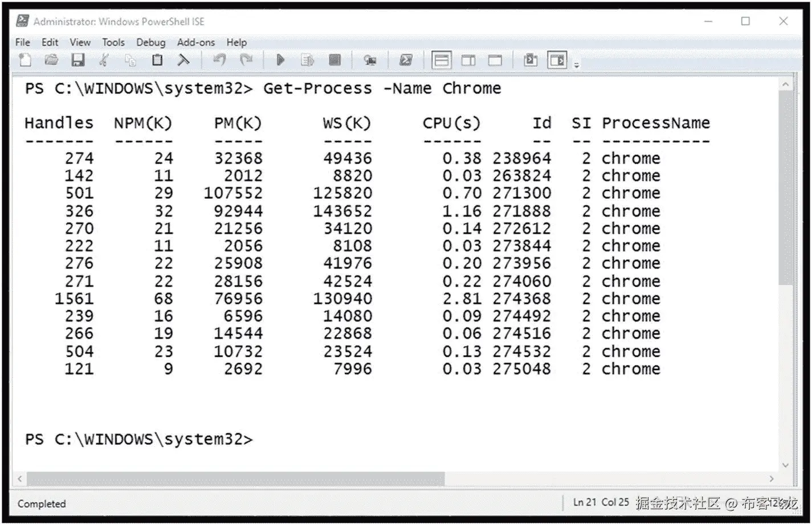
Task: Launch PowerShell.exe from toolbar icon
Action: pos(406,60)
